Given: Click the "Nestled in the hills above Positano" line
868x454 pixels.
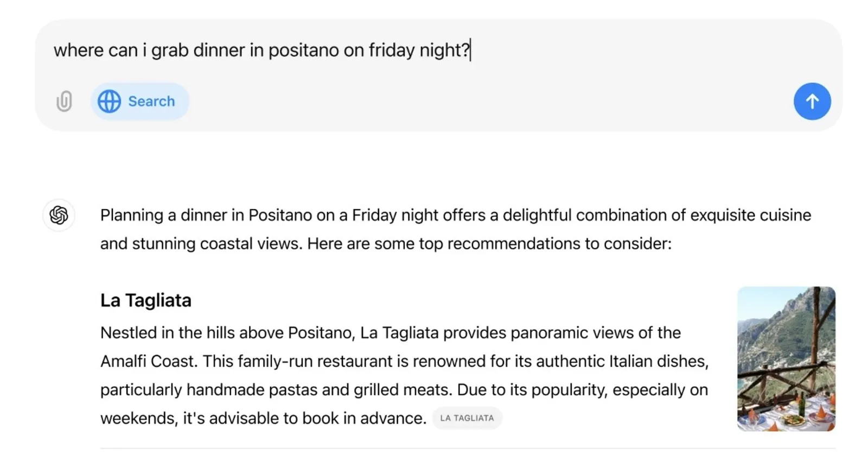Looking at the screenshot, I should point(227,333).
